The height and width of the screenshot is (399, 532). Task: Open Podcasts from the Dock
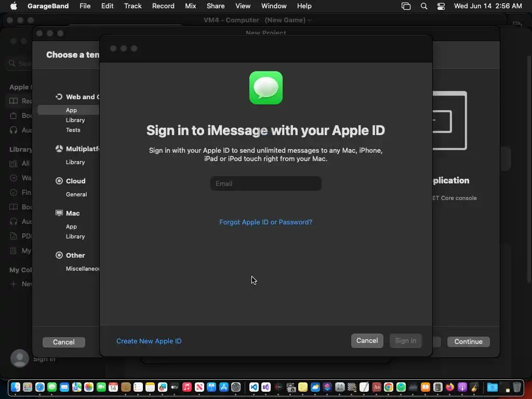point(462,387)
